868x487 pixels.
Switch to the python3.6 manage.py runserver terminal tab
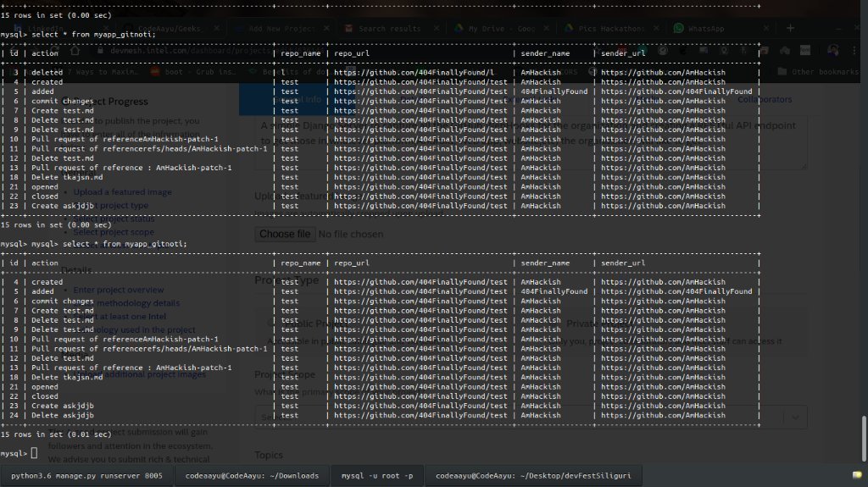pos(87,475)
